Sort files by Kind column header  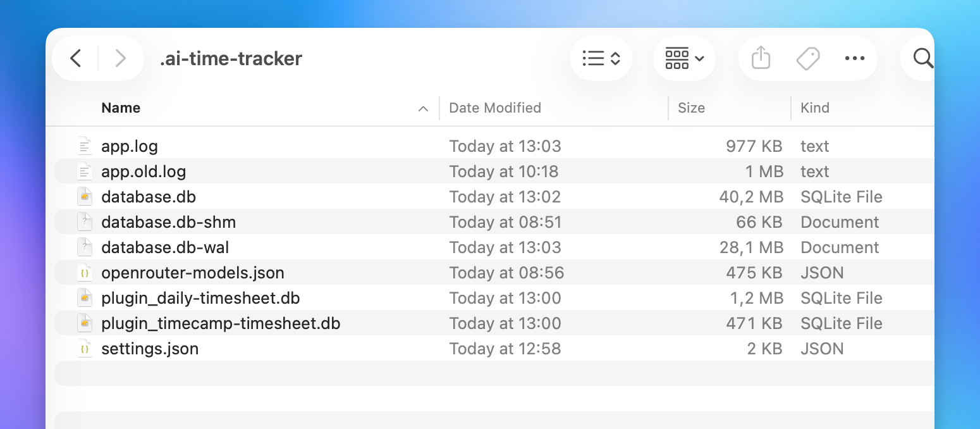815,108
